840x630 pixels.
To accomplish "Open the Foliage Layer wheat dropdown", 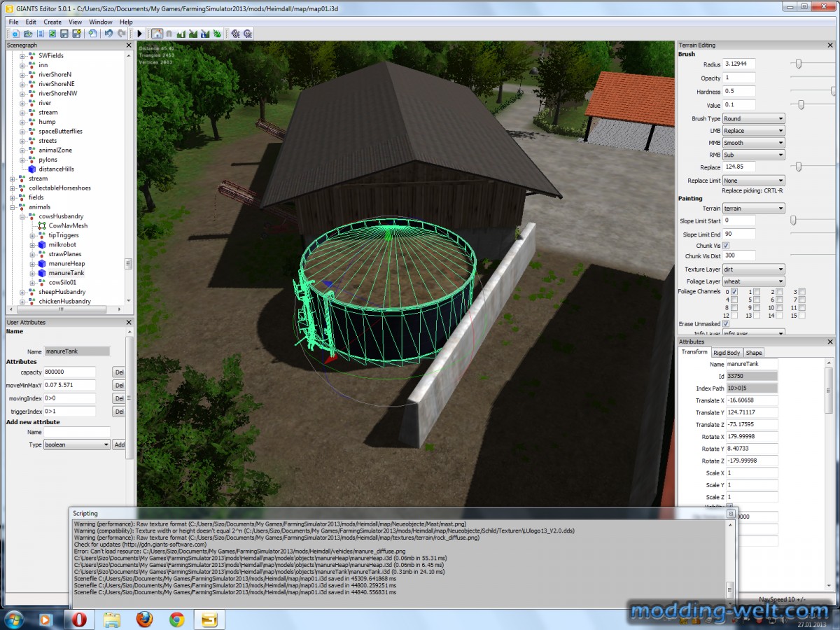I will pyautogui.click(x=753, y=281).
